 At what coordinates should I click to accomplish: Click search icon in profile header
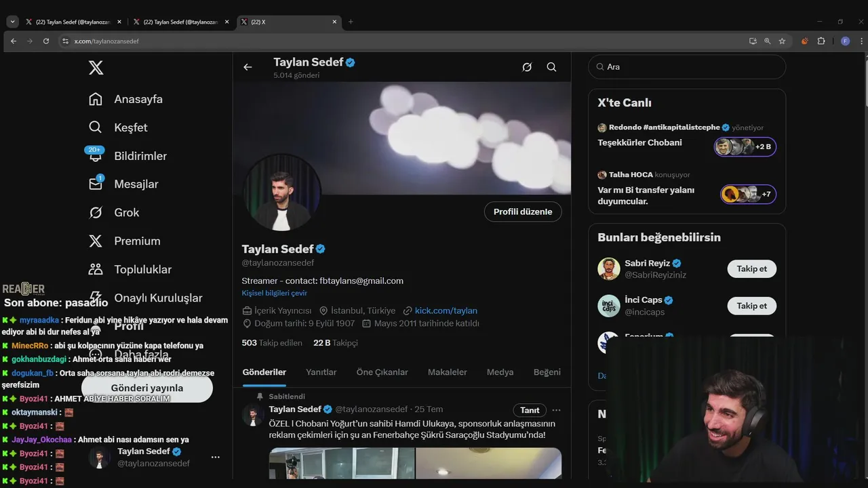click(x=551, y=67)
